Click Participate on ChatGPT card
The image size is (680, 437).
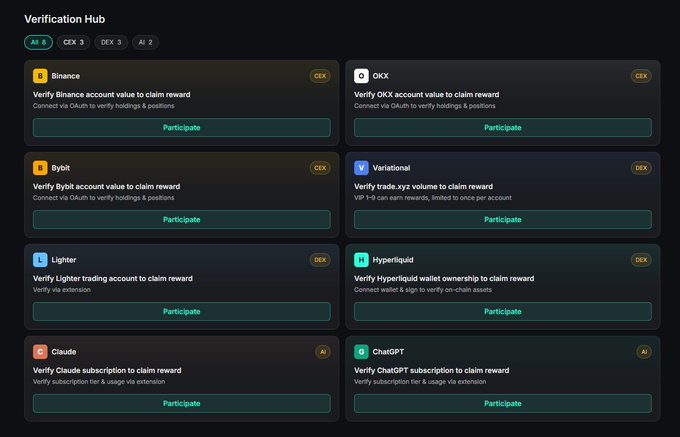click(503, 403)
